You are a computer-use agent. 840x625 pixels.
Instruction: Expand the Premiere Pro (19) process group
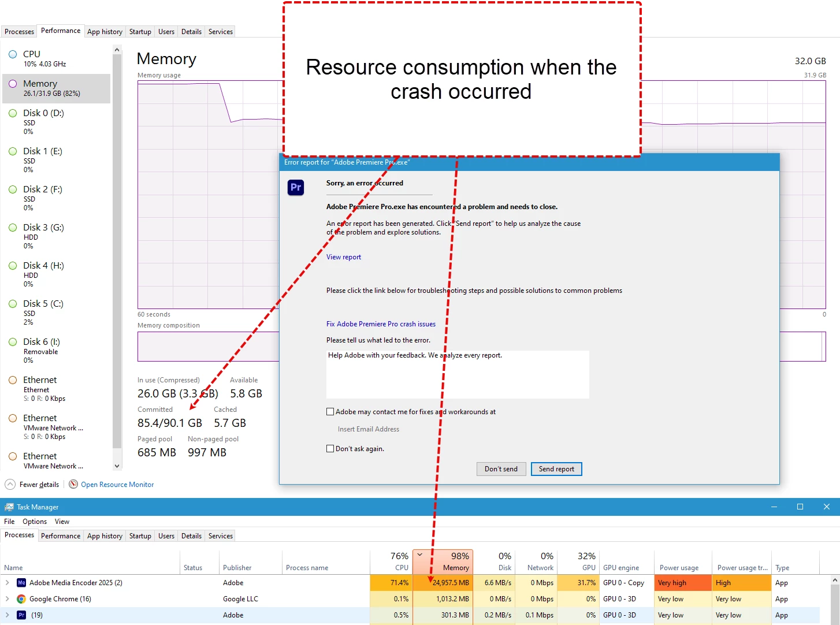8,615
